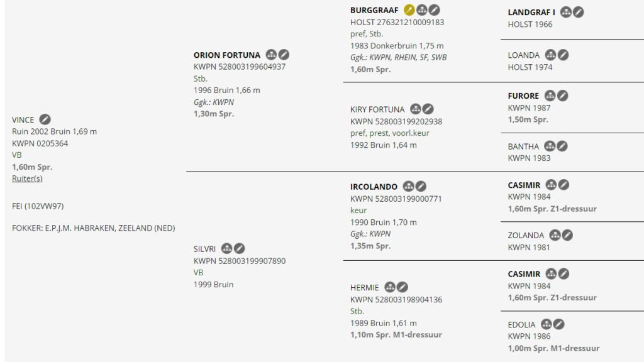Click the gold icon beside BURGGRAAF

point(409,10)
